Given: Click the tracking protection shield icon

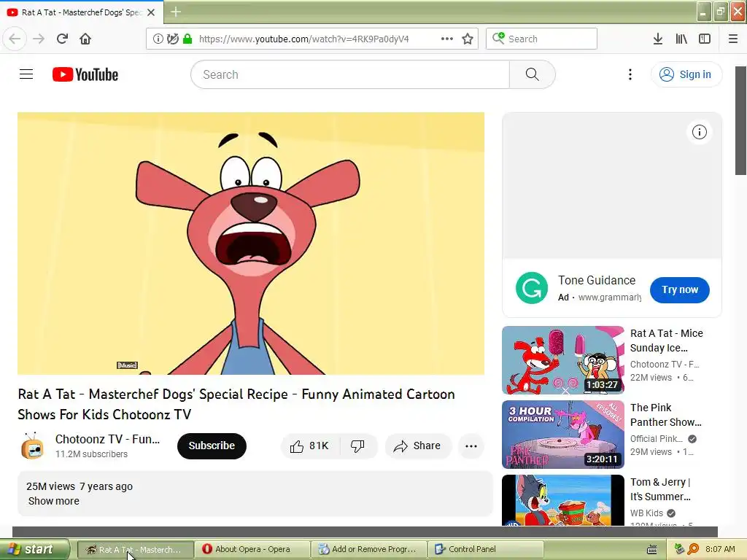Looking at the screenshot, I should tap(172, 39).
